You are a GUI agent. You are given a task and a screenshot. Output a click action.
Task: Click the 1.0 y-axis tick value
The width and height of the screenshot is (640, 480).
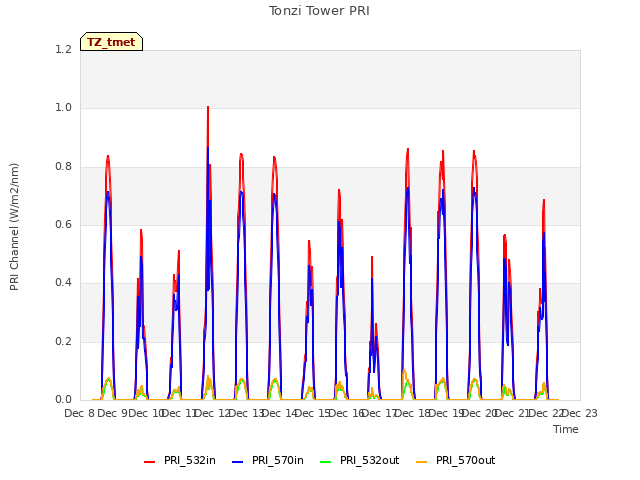point(63,108)
